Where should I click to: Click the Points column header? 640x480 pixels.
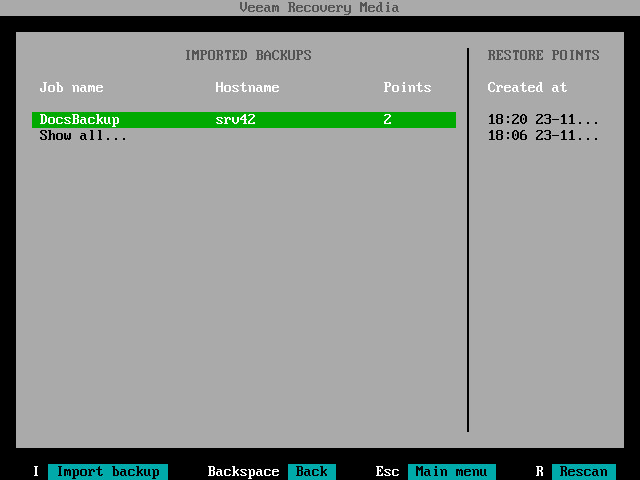click(x=407, y=87)
